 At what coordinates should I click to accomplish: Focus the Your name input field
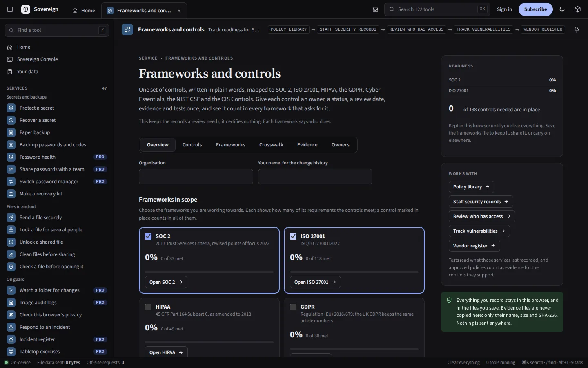(x=315, y=177)
